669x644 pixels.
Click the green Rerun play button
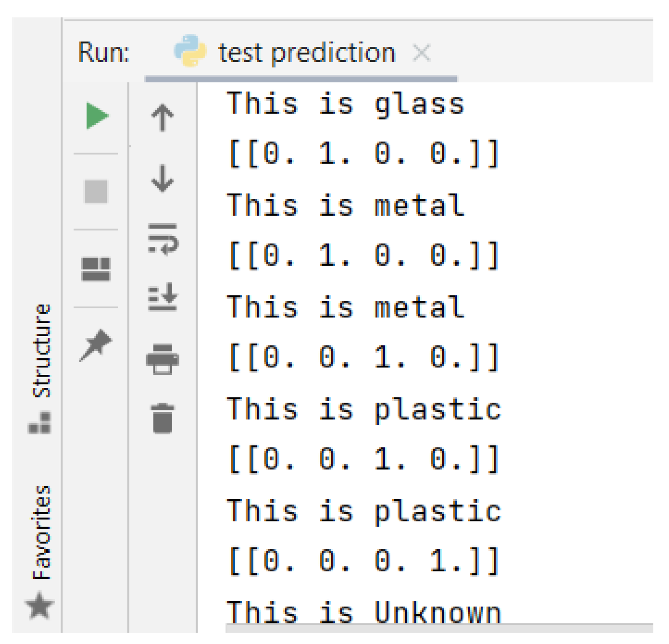coord(97,116)
